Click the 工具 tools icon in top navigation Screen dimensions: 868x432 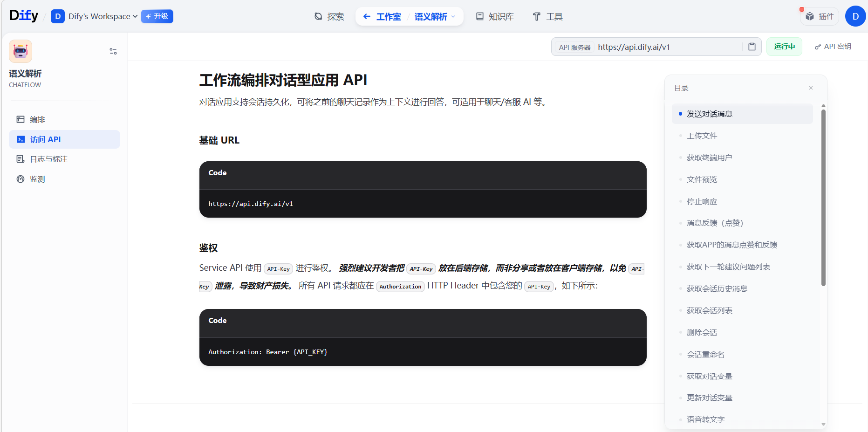pyautogui.click(x=548, y=16)
